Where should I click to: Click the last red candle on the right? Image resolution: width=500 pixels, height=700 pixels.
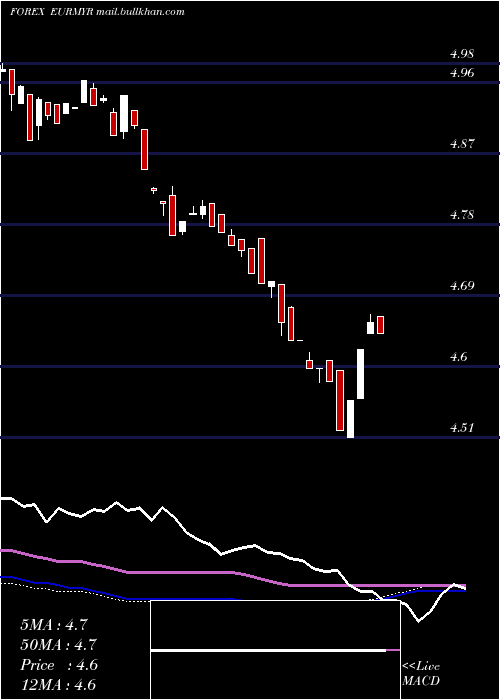[x=380, y=325]
